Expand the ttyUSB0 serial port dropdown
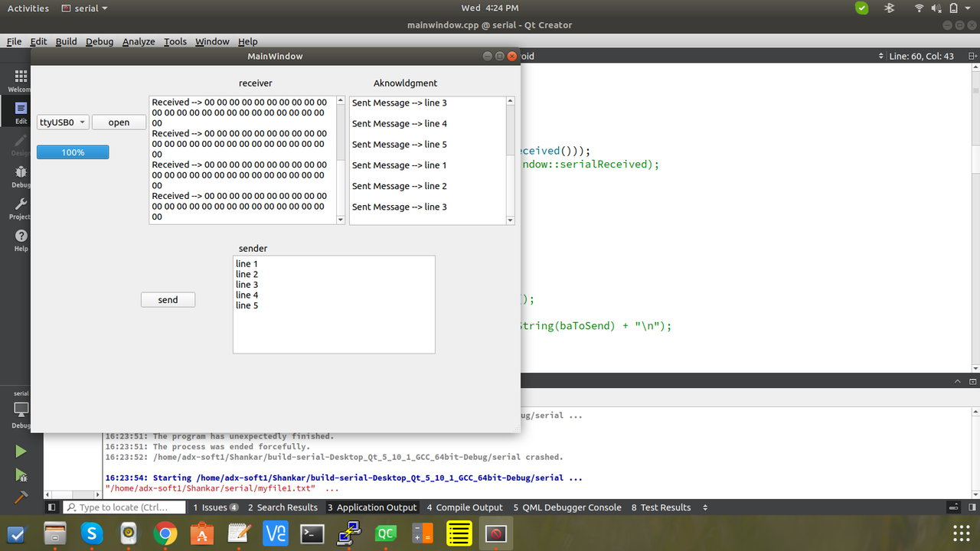Image resolution: width=980 pixels, height=551 pixels. (63, 122)
